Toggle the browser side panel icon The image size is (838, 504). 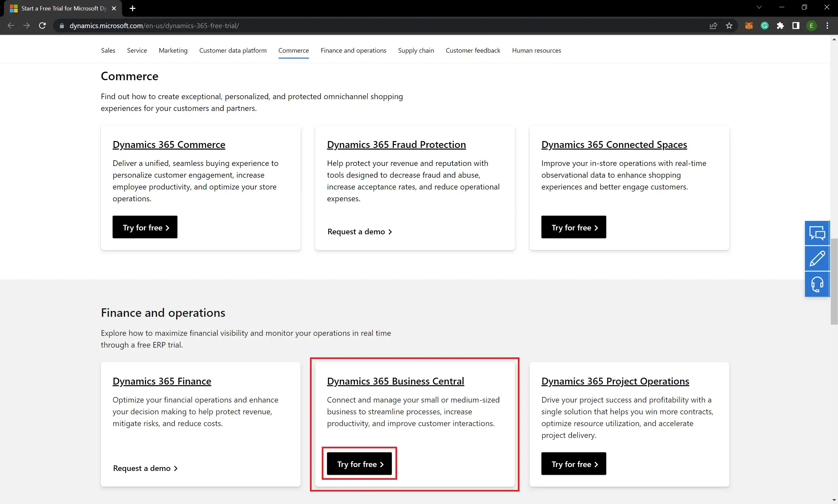(x=795, y=26)
